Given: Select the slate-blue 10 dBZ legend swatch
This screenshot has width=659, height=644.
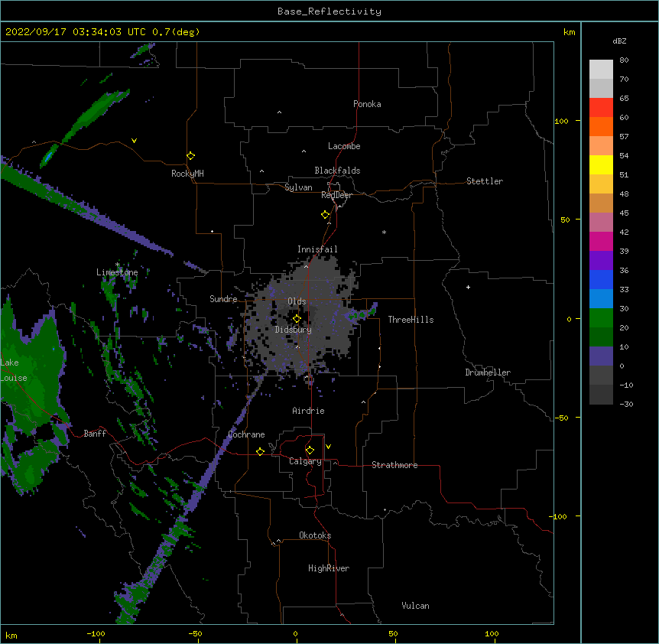Looking at the screenshot, I should click(601, 356).
